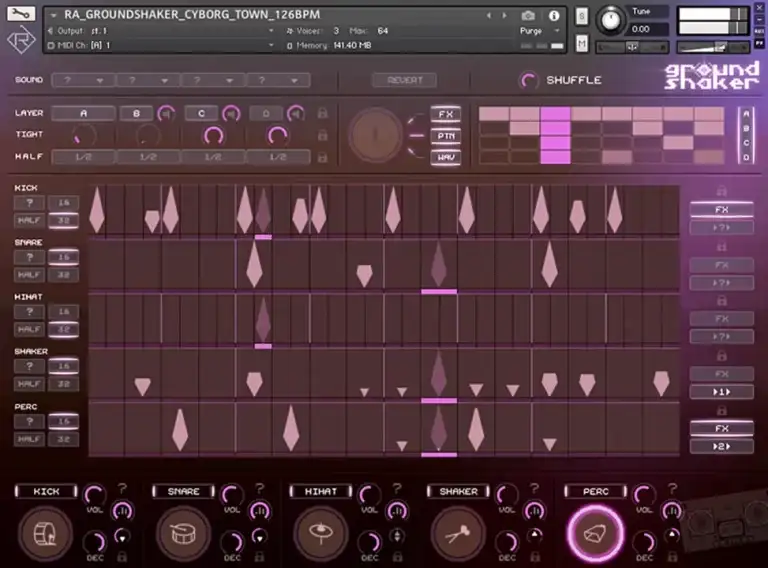768x568 pixels.
Task: Toggle the Snare row HALF button
Action: [29, 275]
